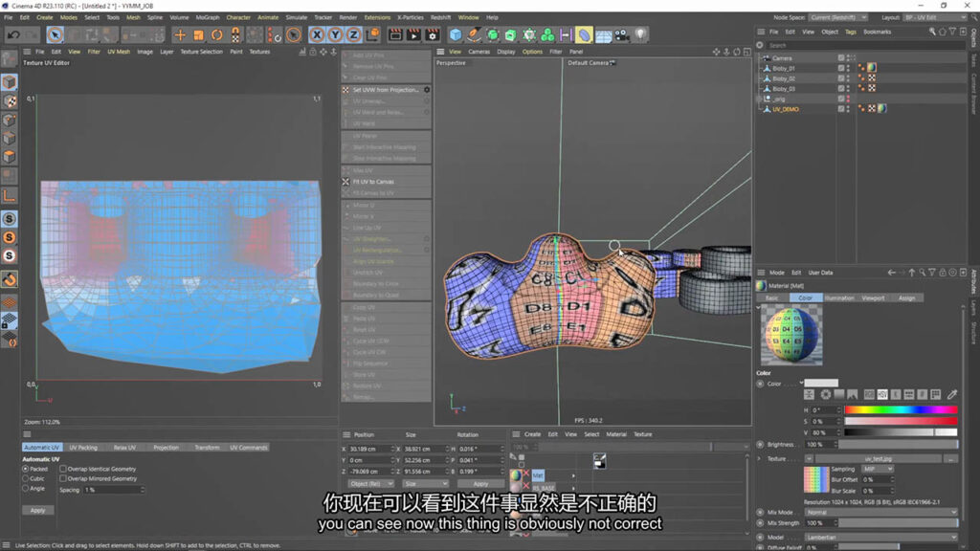980x551 pixels.
Task: Switch to the Relax UV tab
Action: coord(125,448)
